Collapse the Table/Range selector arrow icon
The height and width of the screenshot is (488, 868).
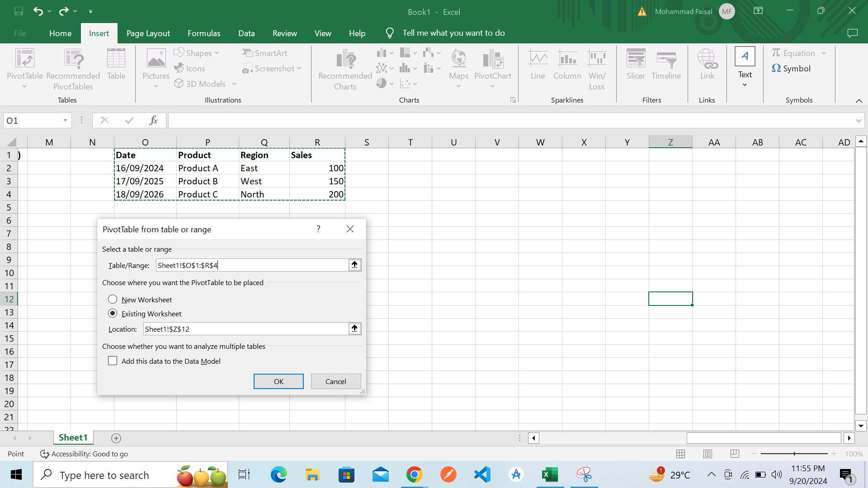click(x=354, y=265)
